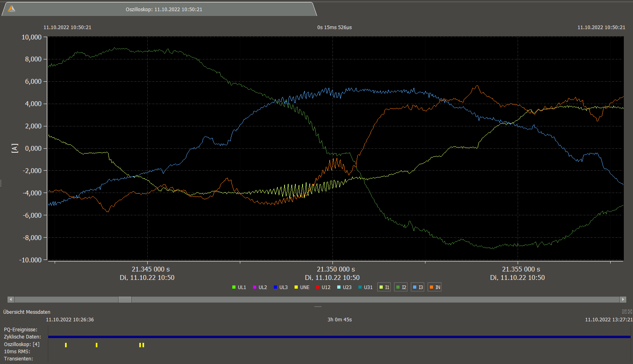Image resolution: width=633 pixels, height=364 pixels.
Task: Click the blue Zyklische Daten bar
Action: [339, 337]
